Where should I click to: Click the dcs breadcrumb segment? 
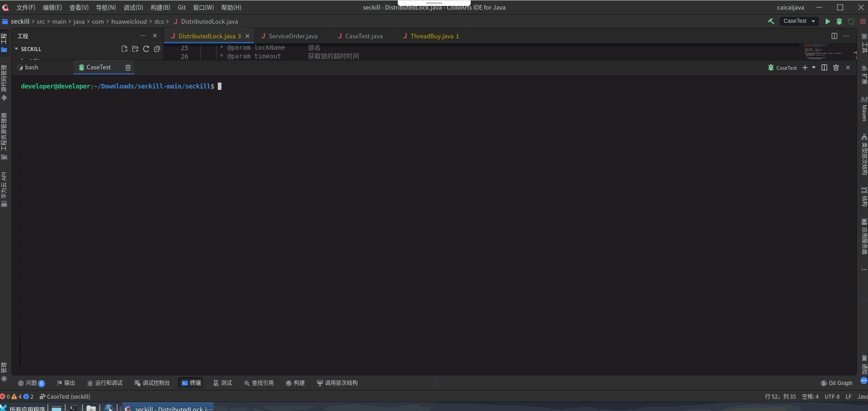point(159,21)
